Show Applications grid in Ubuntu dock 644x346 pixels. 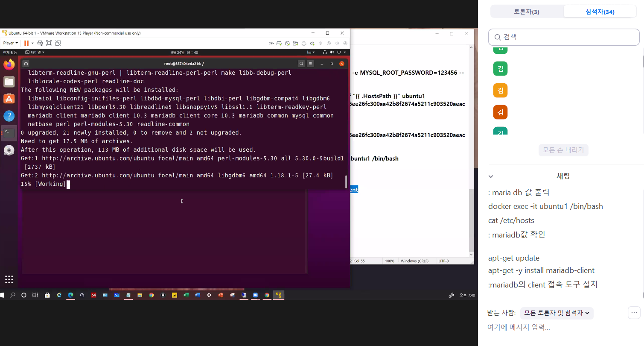[x=9, y=279]
